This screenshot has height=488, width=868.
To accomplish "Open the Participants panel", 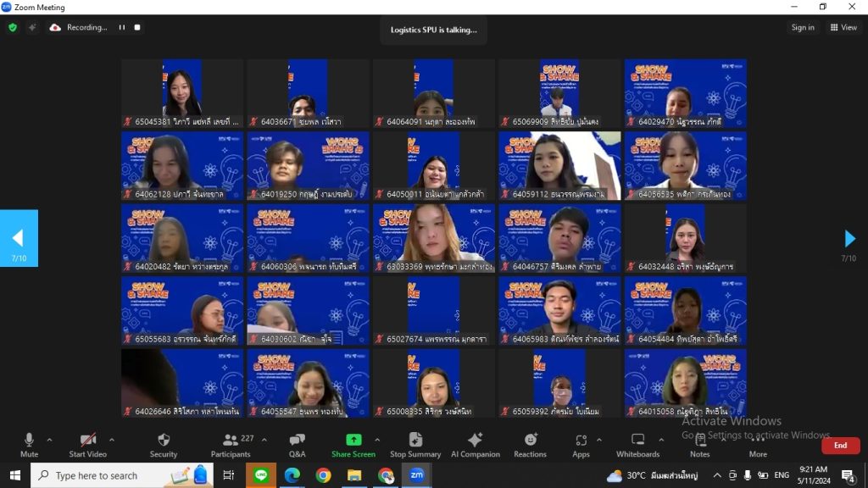I will coord(231,446).
